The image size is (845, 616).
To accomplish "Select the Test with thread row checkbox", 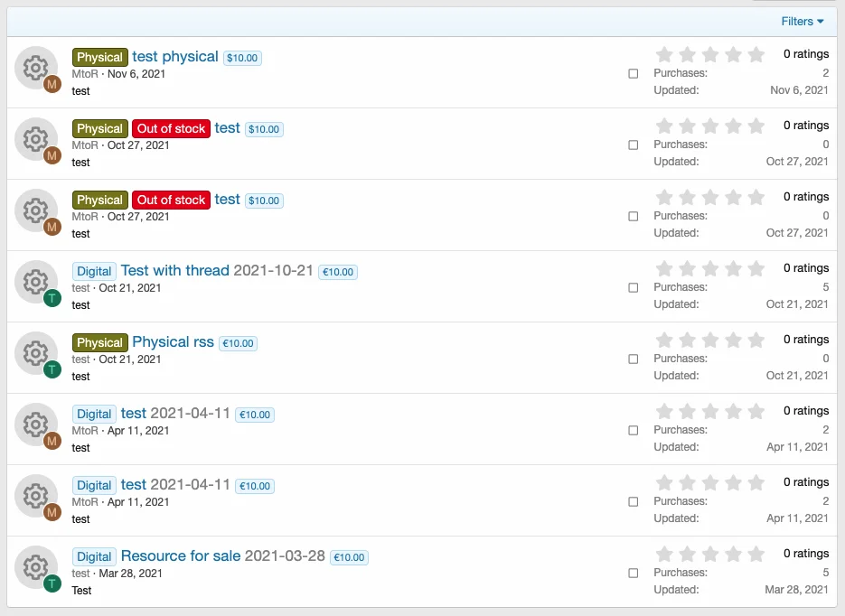I will (x=634, y=288).
